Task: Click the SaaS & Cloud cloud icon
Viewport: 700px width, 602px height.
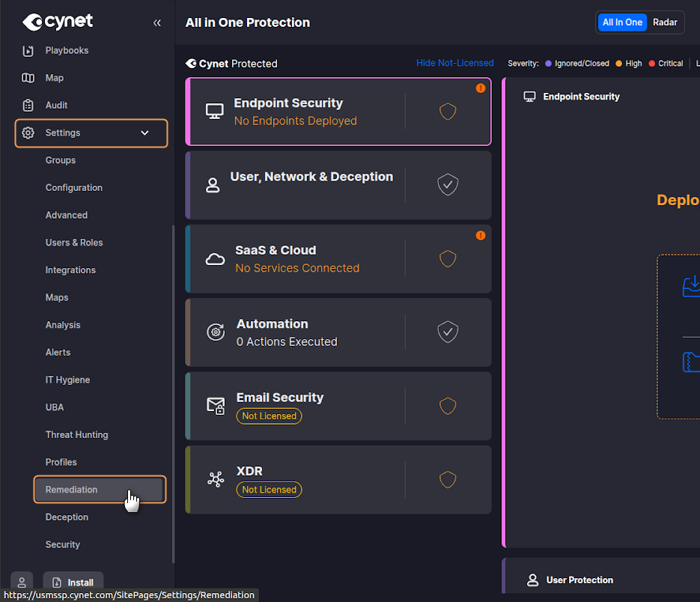Action: [216, 259]
